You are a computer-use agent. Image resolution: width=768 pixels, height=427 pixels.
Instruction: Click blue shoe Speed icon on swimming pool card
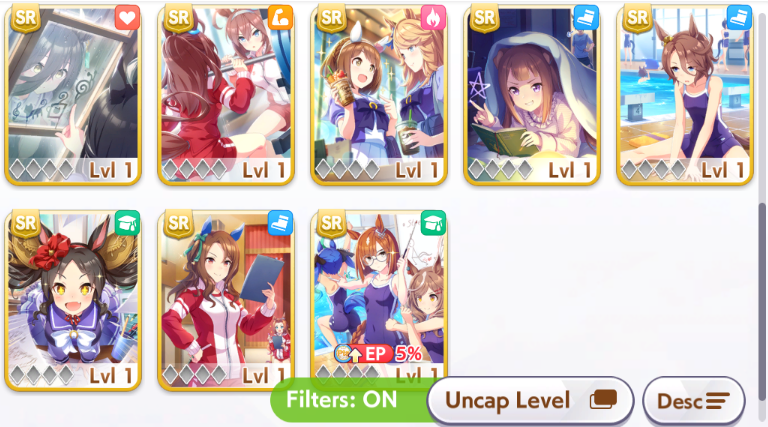pyautogui.click(x=739, y=18)
